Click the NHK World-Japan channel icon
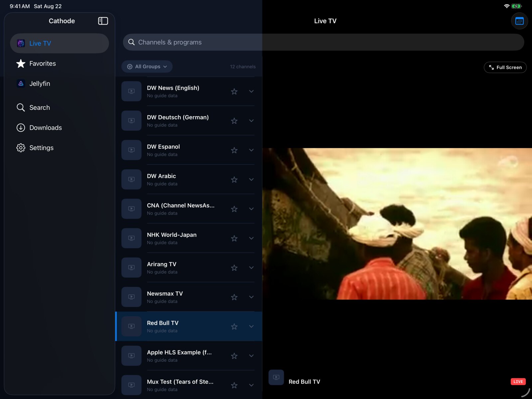 click(x=131, y=238)
